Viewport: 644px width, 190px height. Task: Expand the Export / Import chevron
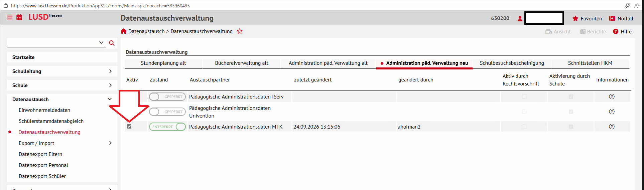pyautogui.click(x=110, y=143)
